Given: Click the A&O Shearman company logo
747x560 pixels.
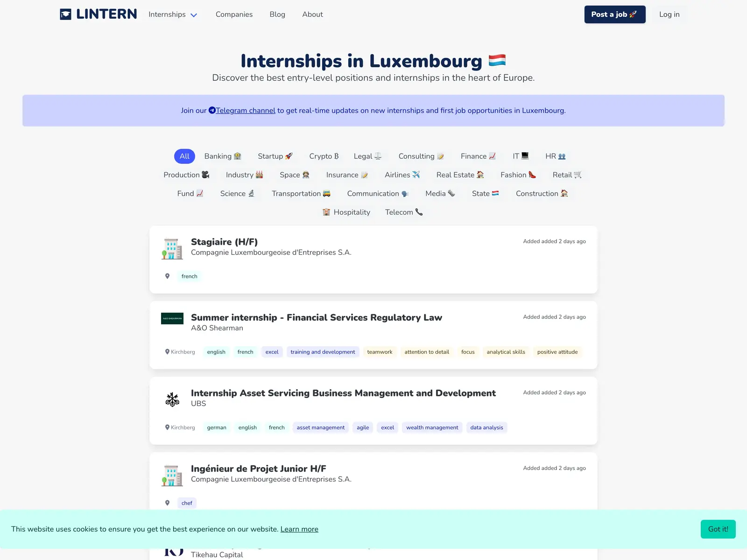Looking at the screenshot, I should (x=172, y=318).
